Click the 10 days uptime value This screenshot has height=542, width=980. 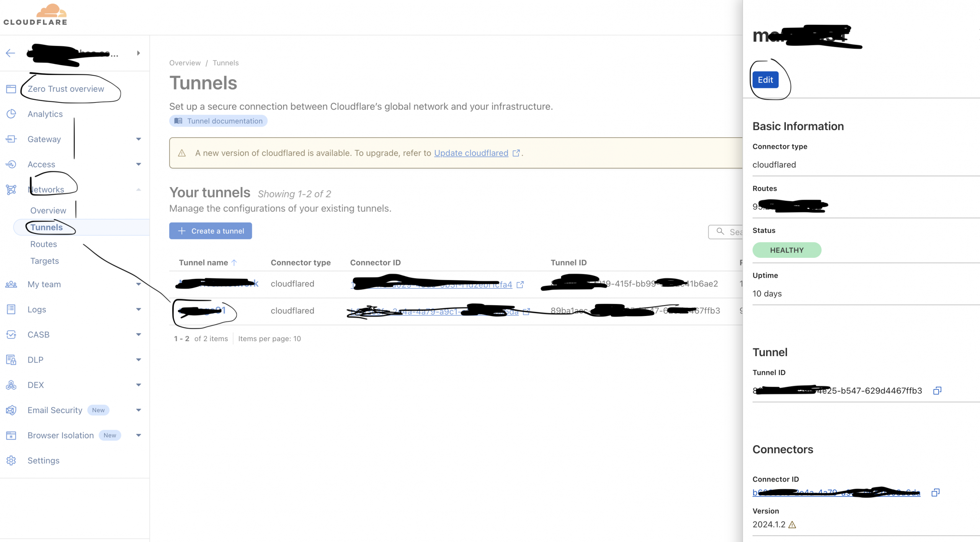(767, 293)
